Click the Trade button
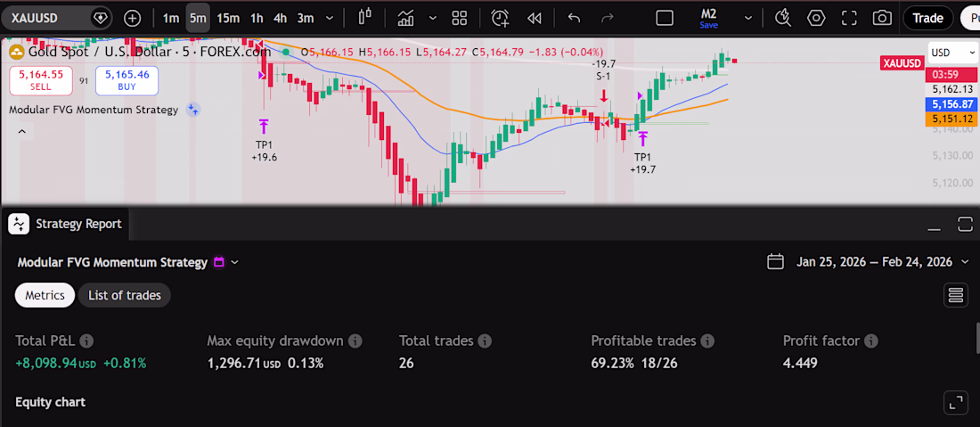Image resolution: width=980 pixels, height=427 pixels. (x=928, y=18)
